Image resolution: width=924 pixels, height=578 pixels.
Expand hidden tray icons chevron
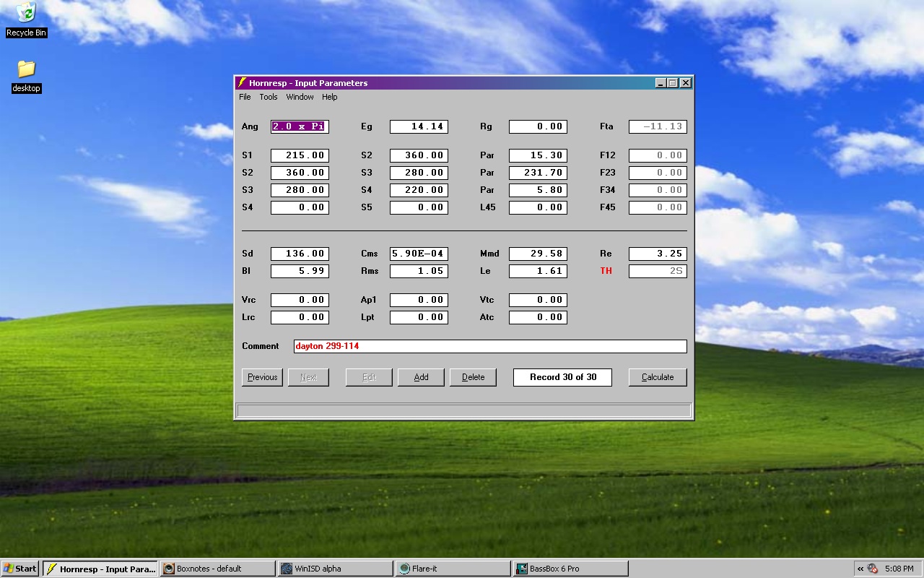click(860, 569)
